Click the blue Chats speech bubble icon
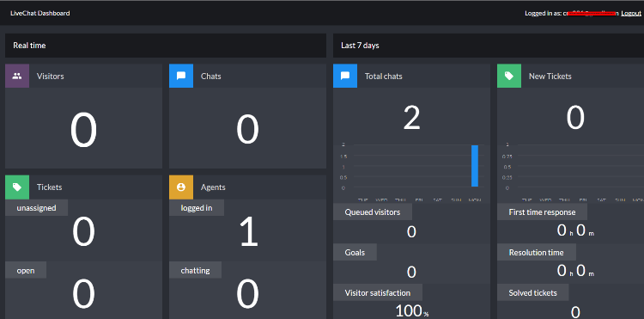The image size is (644, 319). [181, 76]
